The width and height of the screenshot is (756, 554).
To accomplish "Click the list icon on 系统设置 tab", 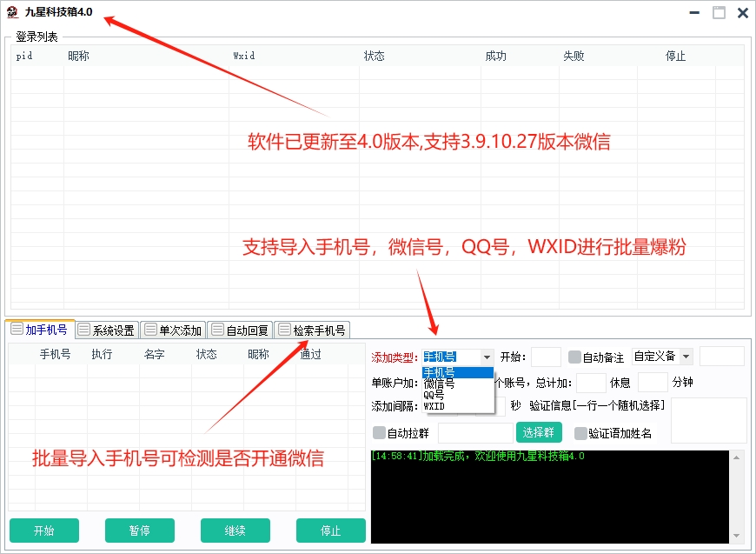I will click(x=84, y=330).
